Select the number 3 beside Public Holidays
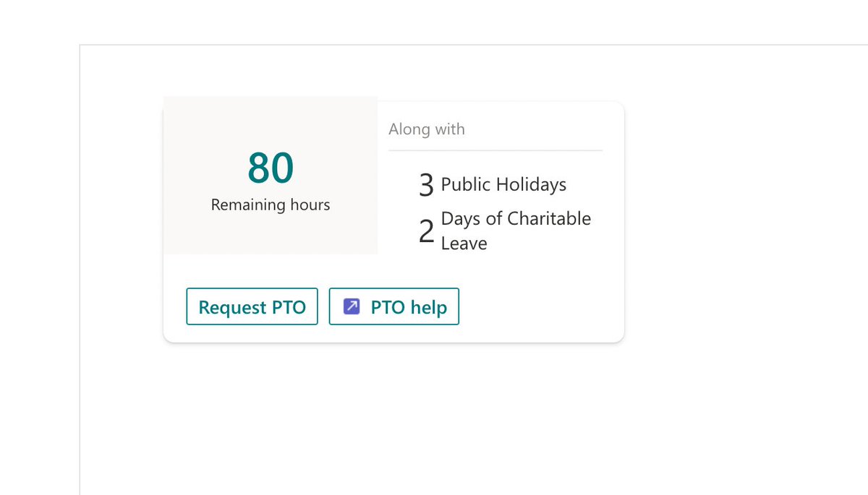 point(426,185)
